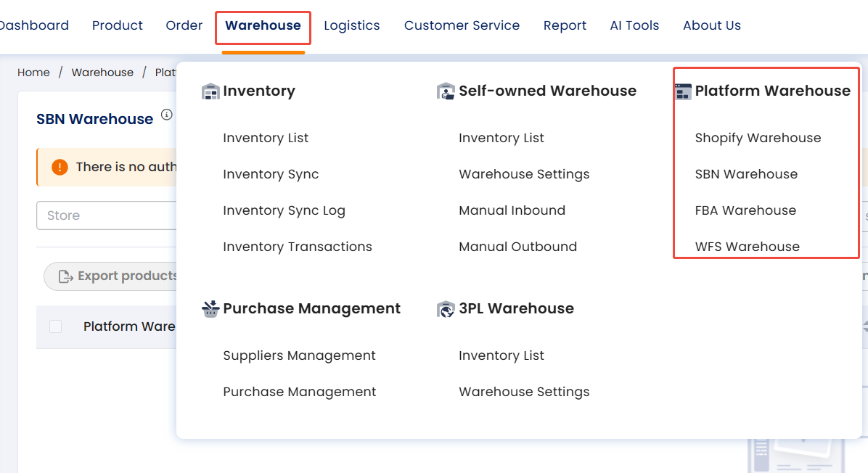Open the Logistics navigation menu
This screenshot has height=473, width=868.
pyautogui.click(x=351, y=26)
